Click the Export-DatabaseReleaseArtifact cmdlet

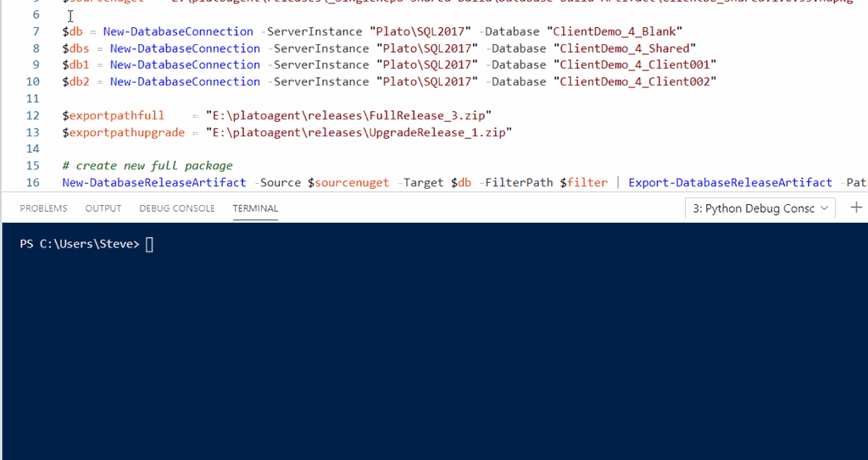tap(730, 182)
